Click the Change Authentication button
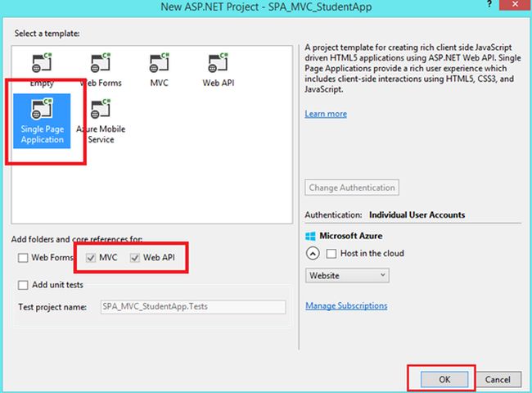 click(x=352, y=187)
